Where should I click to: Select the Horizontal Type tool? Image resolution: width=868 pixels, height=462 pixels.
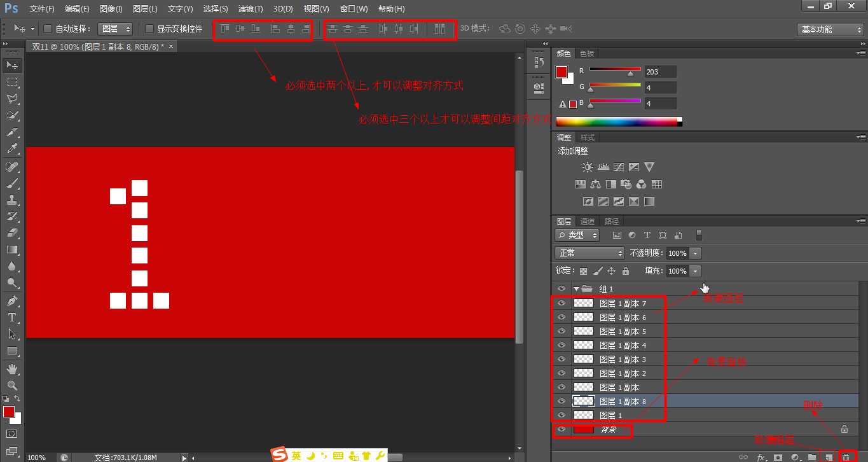point(12,318)
